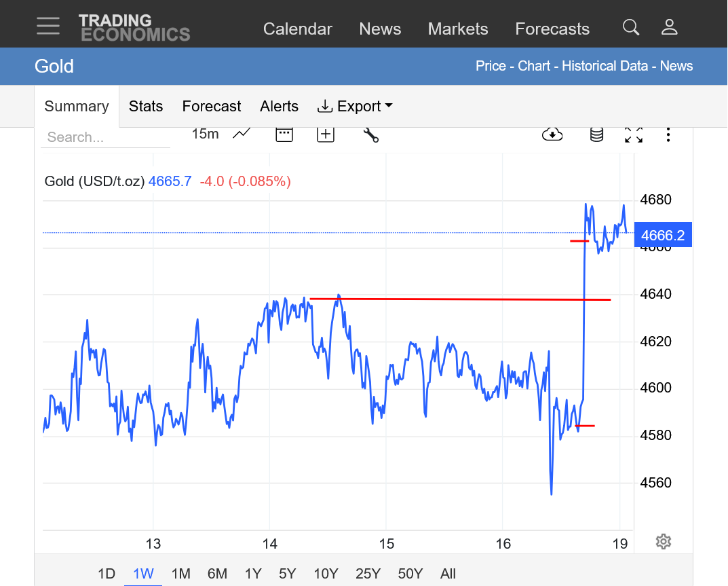Download chart via cloud icon
728x586 pixels.
click(x=552, y=134)
